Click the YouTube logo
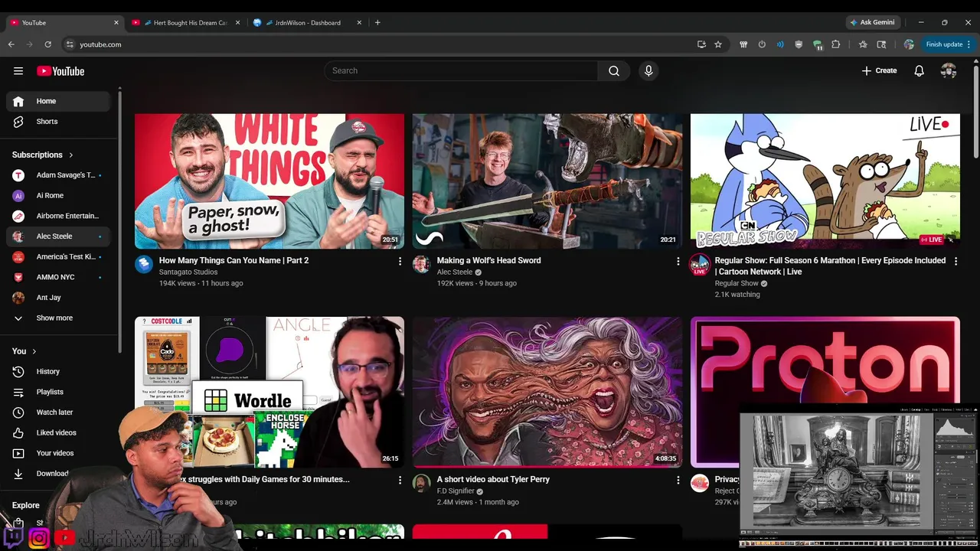The image size is (980, 551). point(60,71)
